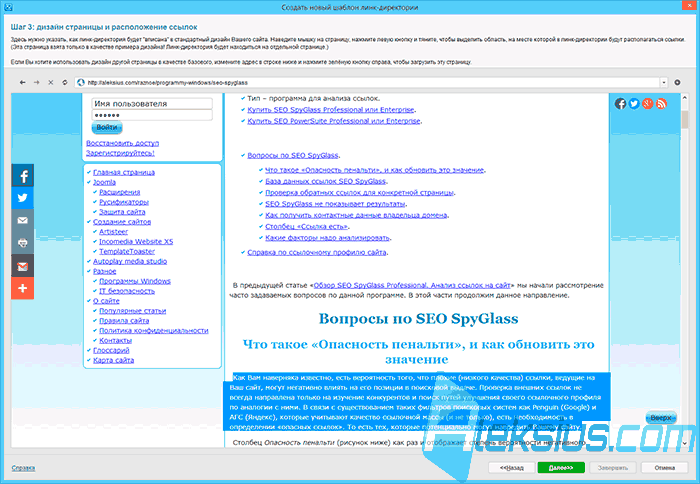Click the RSS feed icon in page header
This screenshot has height=484, width=700.
pos(661,104)
